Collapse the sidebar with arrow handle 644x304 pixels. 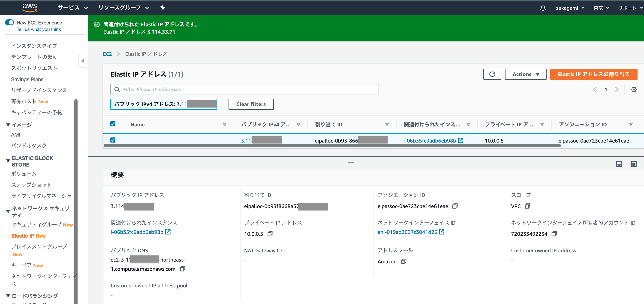pyautogui.click(x=82, y=60)
